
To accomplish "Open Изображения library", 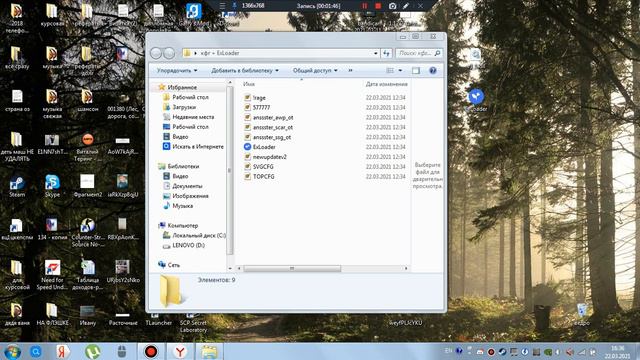I will tap(190, 196).
